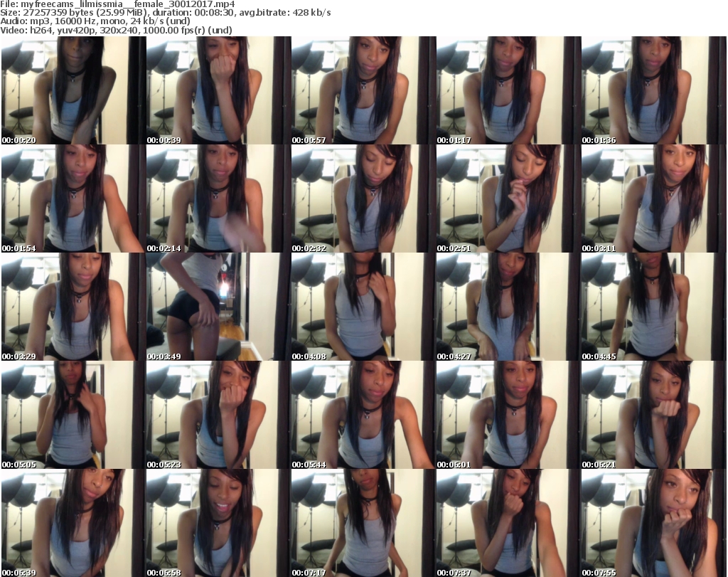Select the 00:02:51 video frame
Image resolution: width=728 pixels, height=577 pixels.
click(508, 198)
